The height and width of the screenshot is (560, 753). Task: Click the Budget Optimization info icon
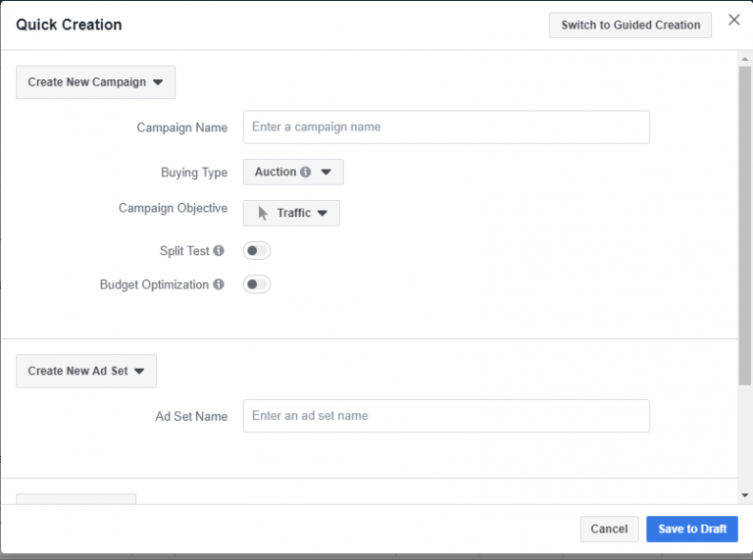pos(219,284)
